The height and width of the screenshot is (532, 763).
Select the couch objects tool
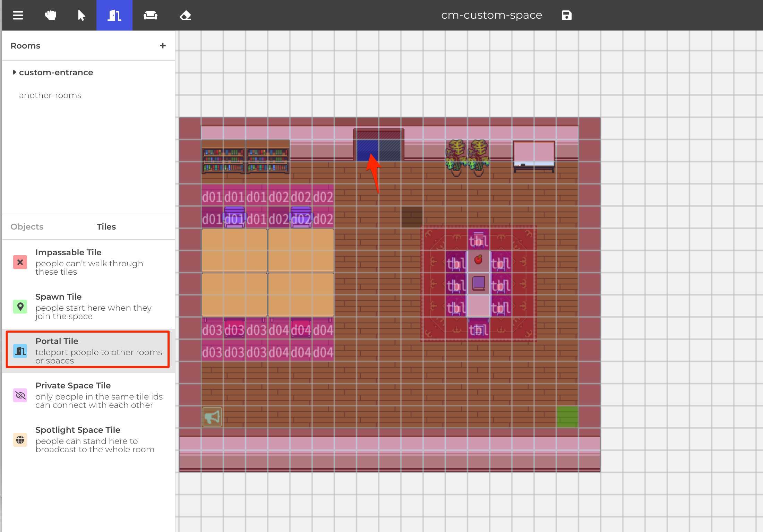pos(151,15)
